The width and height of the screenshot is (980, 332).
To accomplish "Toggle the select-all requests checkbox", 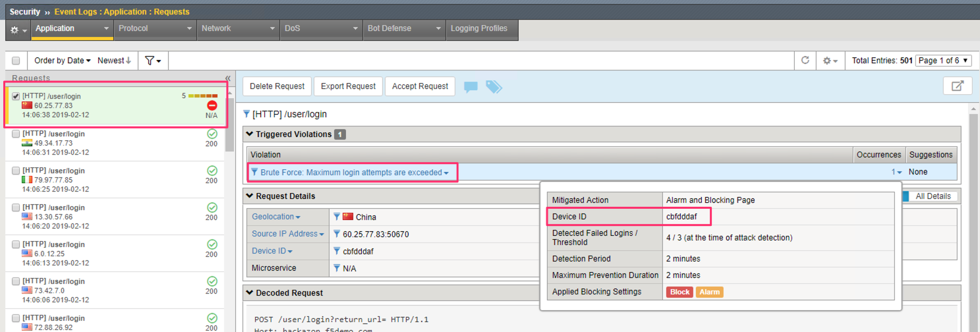I will [x=16, y=61].
